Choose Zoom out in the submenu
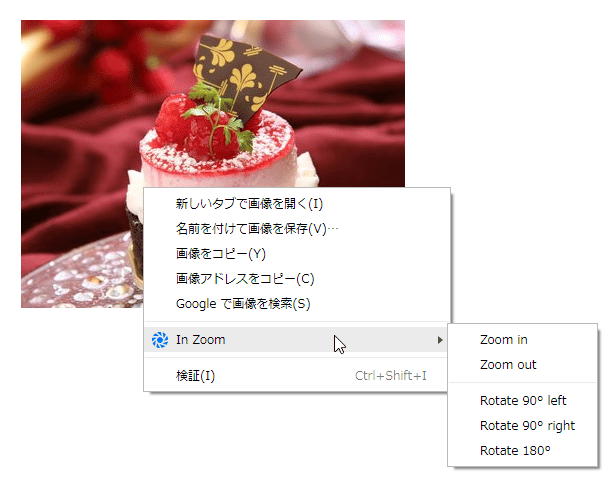Screen dimensions: 610x480 tap(508, 364)
